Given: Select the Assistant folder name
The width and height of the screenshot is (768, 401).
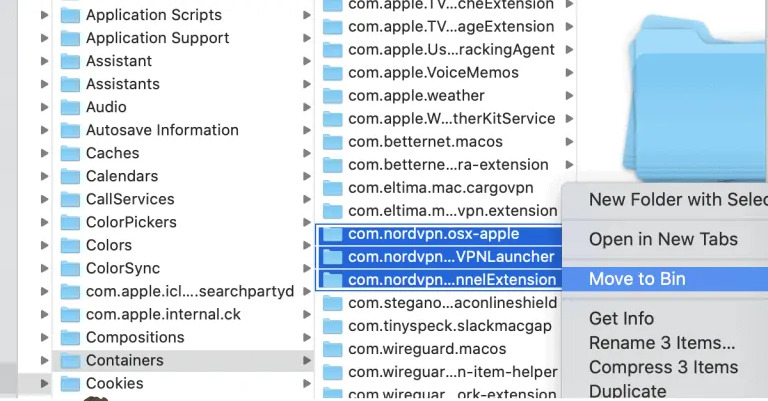Looking at the screenshot, I should pyautogui.click(x=119, y=61).
